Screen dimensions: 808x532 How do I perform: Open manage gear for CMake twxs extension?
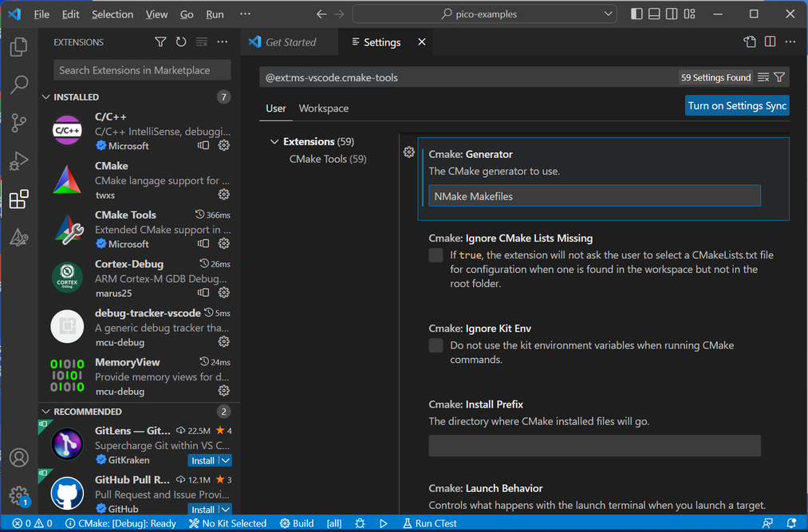pyautogui.click(x=223, y=195)
